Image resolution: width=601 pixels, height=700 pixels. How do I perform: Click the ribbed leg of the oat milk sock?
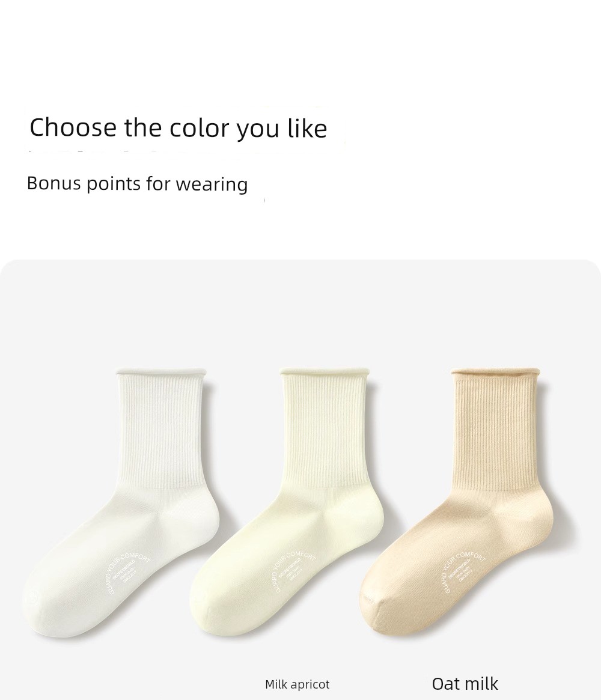pos(496,431)
